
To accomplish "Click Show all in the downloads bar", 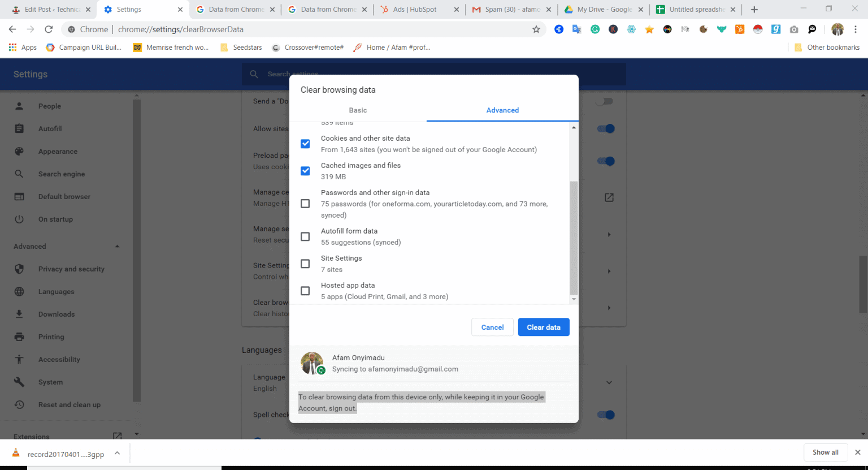I will click(826, 452).
